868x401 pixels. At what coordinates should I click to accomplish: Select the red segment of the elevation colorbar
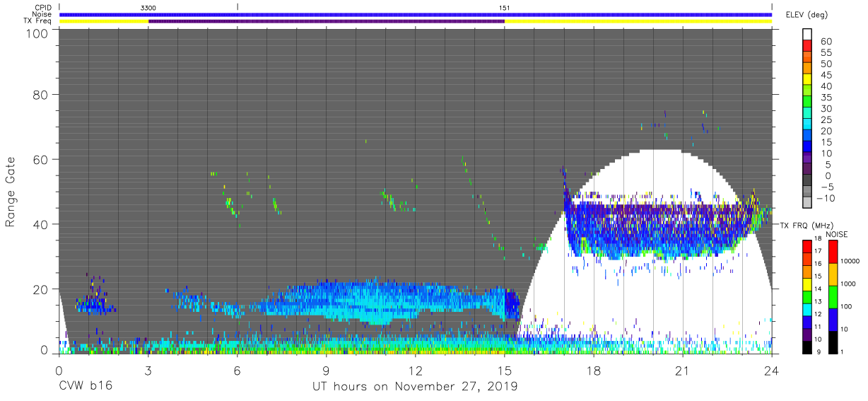[808, 47]
